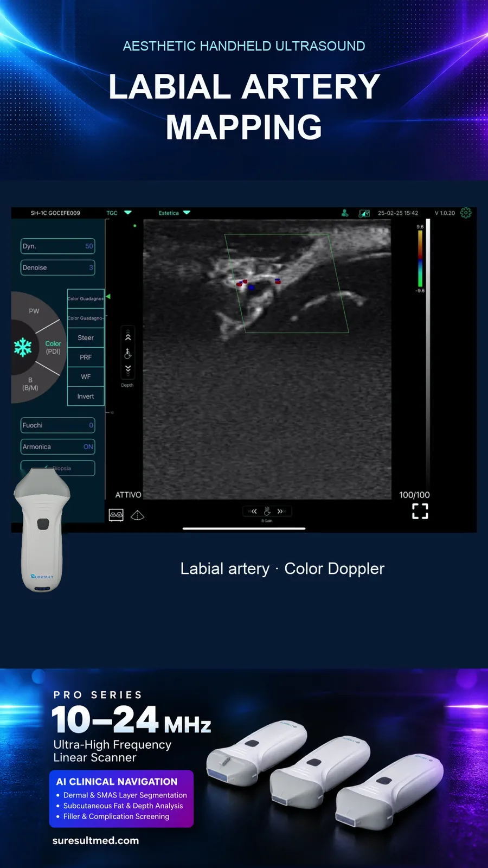Click the probe ID SH-1C GOCEFE009

coord(55,213)
